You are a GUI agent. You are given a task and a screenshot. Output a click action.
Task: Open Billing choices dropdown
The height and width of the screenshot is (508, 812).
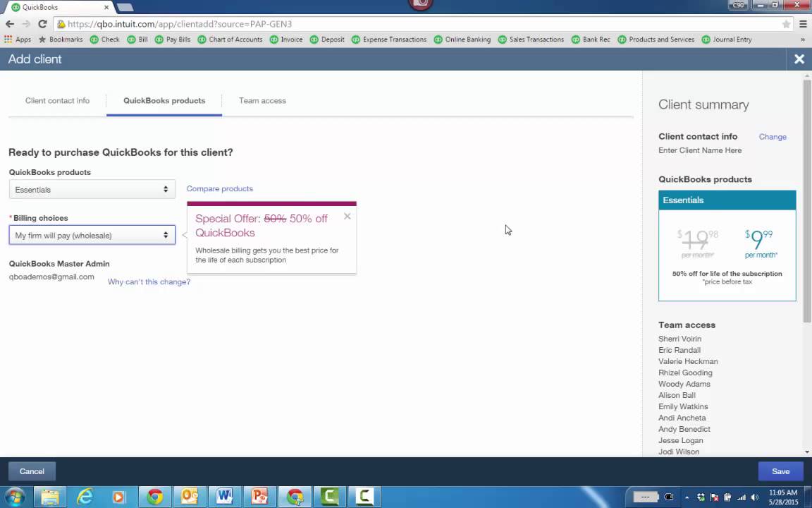tap(92, 236)
